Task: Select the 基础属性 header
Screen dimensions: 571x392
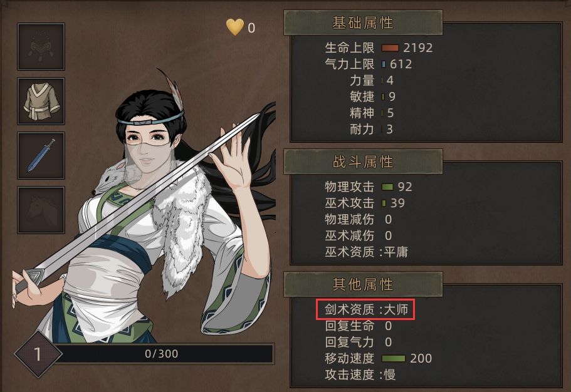Action: tap(363, 23)
